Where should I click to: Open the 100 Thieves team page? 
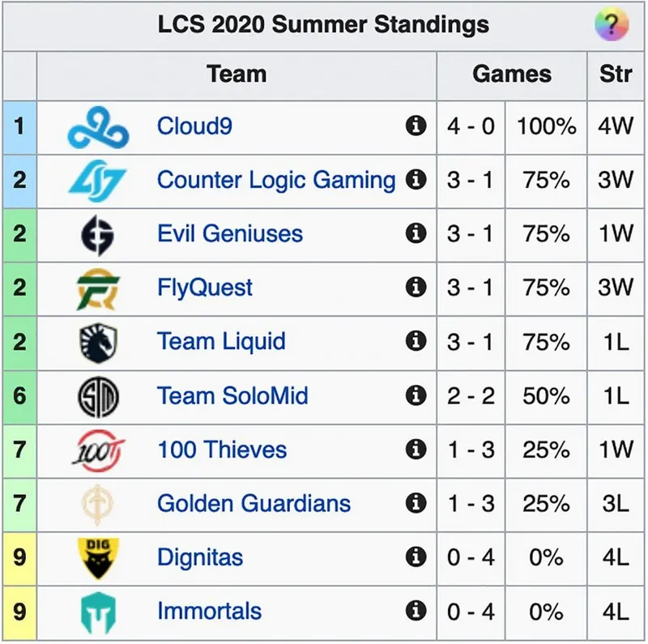coord(222,450)
